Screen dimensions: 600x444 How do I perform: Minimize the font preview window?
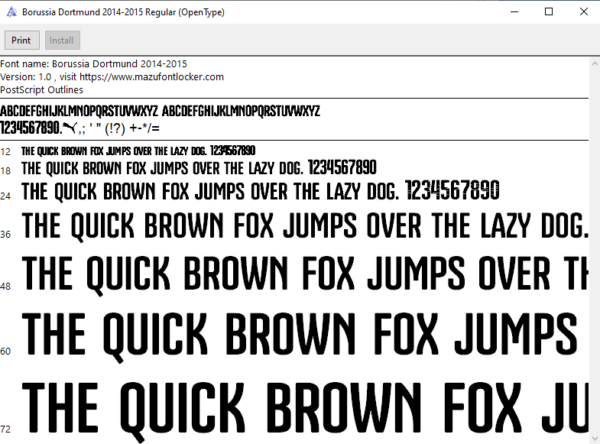tap(514, 12)
